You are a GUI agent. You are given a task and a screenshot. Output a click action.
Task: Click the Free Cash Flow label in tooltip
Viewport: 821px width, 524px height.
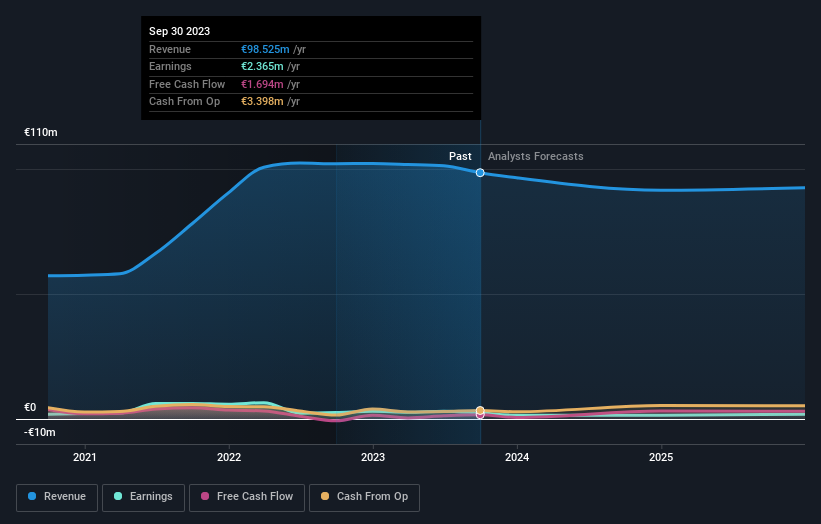(187, 84)
